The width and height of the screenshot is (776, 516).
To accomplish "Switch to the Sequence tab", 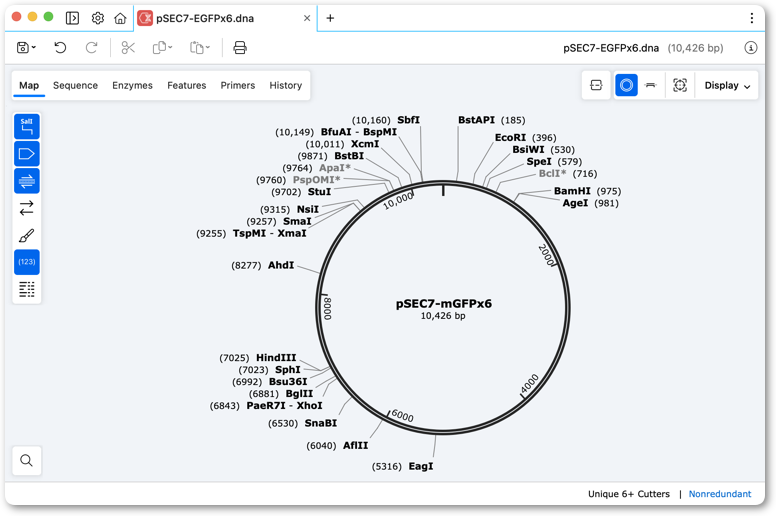I will 75,86.
